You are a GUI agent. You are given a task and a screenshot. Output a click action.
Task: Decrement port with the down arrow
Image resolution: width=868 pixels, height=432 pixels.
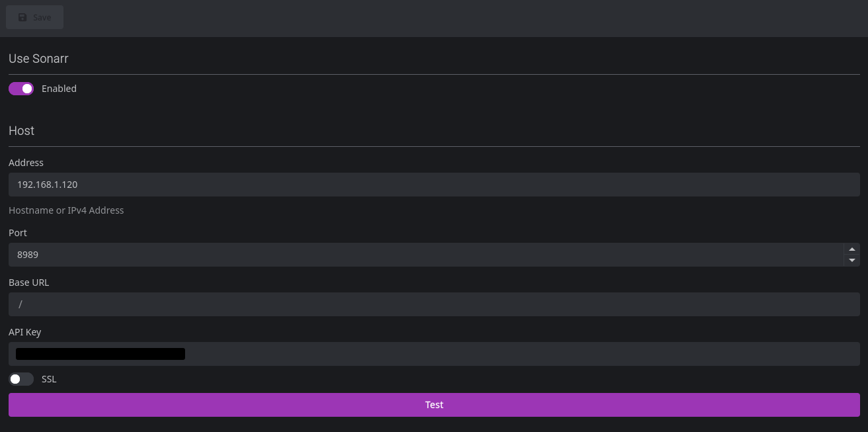pos(852,261)
